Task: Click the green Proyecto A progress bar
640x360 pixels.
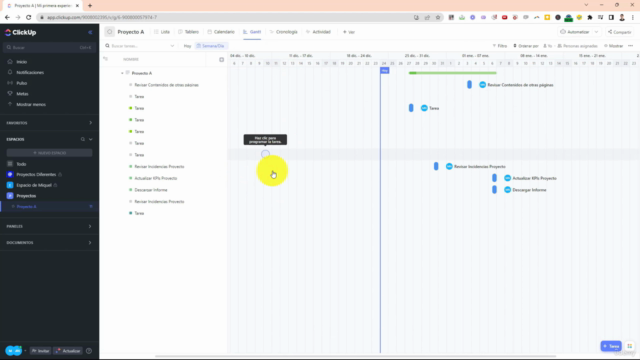Action: 453,73
